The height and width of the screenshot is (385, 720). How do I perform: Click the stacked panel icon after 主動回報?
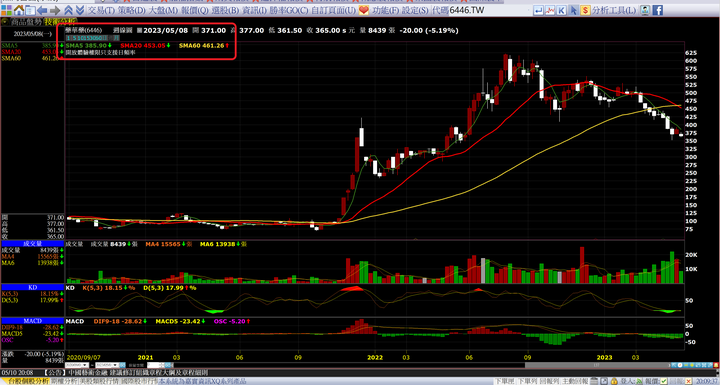(593, 381)
